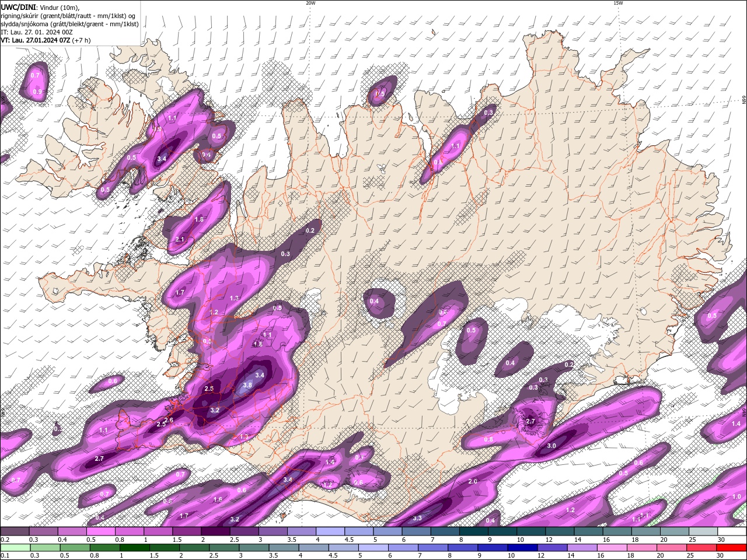The width and height of the screenshot is (747, 560).
Task: Click snow legend swatch between 0.5 and 0.8
Action: 100,531
